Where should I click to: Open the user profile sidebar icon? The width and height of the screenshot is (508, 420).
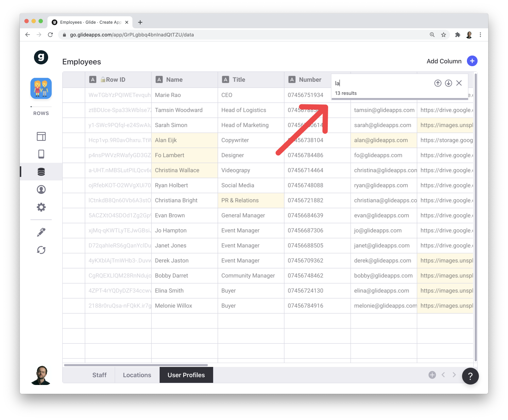41,190
